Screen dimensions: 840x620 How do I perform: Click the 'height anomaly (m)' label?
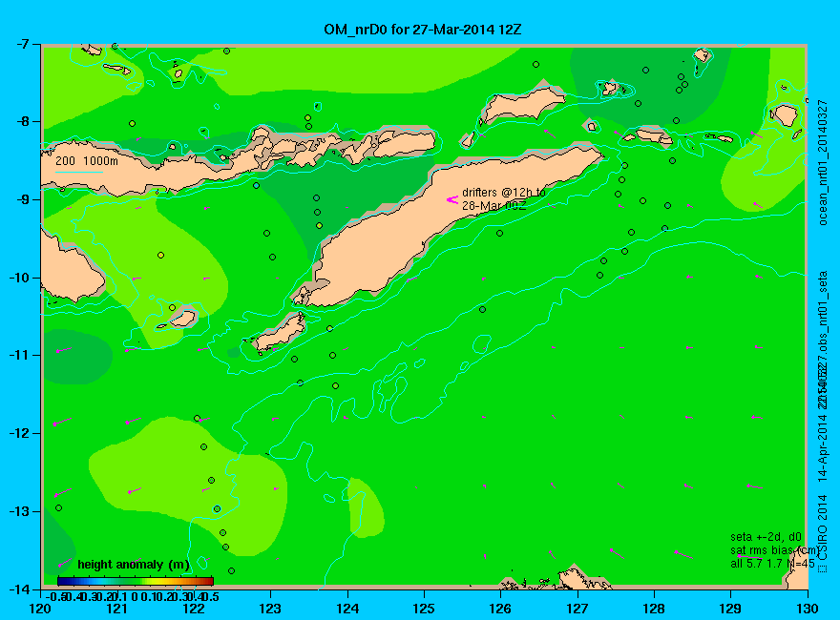click(x=134, y=565)
